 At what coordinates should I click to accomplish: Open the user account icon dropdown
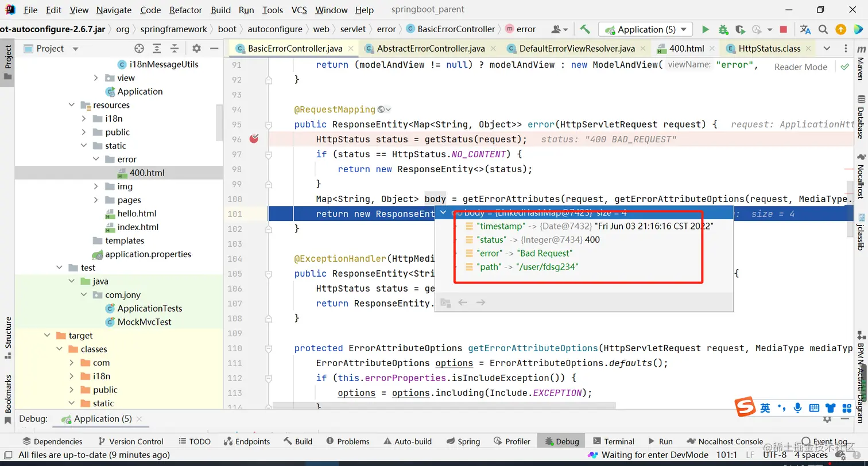point(559,29)
